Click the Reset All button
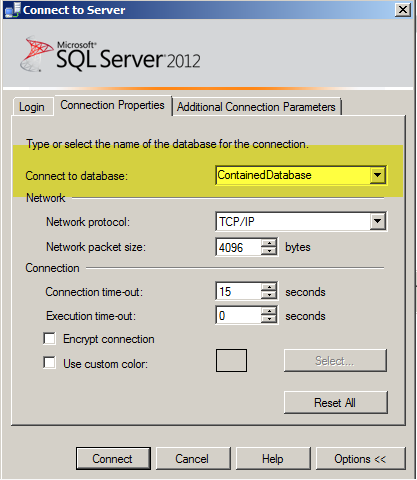 [335, 403]
